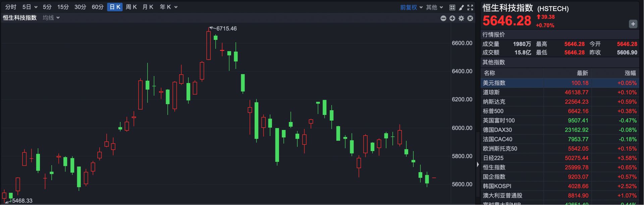Enter fullscreen chart mode
This screenshot has width=644, height=205.
[x=470, y=7]
